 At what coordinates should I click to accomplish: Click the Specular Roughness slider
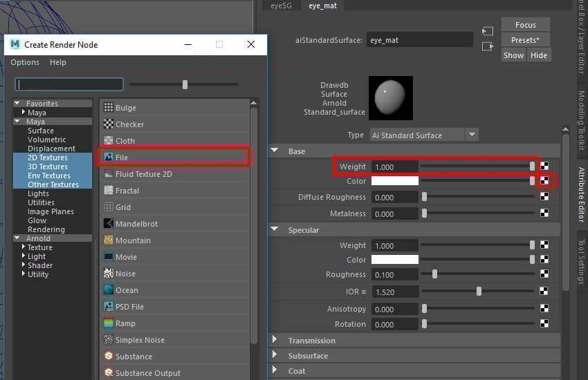tap(477, 274)
